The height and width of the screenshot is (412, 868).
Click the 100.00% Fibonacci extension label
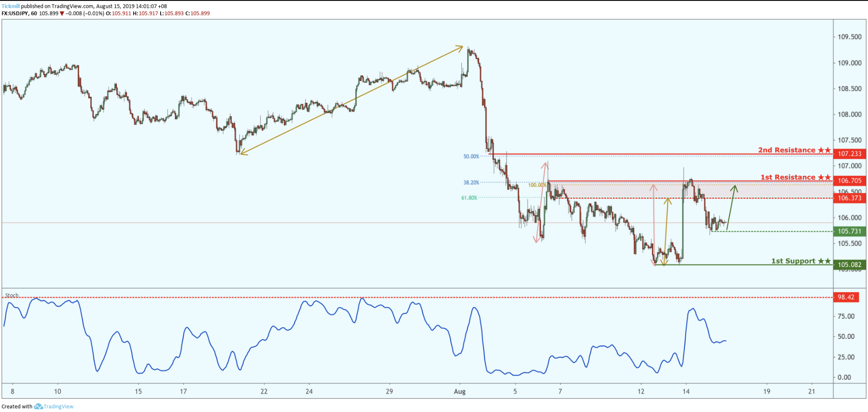point(537,185)
